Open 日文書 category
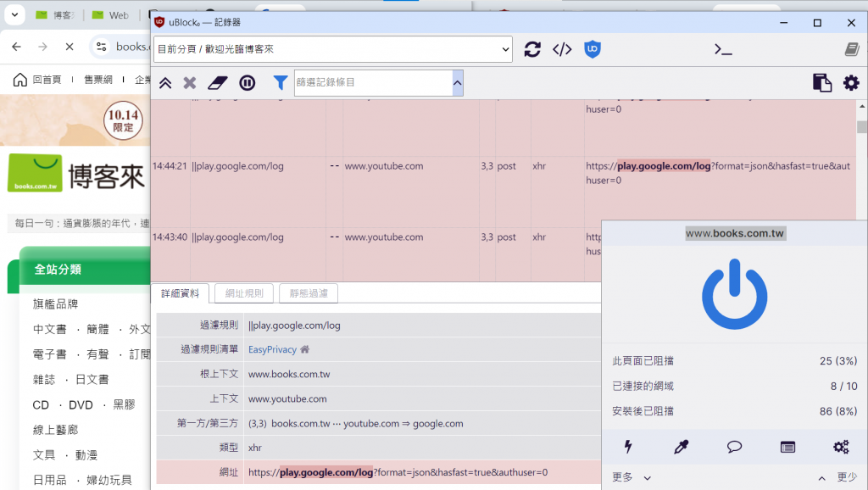This screenshot has width=868, height=490. [92, 380]
